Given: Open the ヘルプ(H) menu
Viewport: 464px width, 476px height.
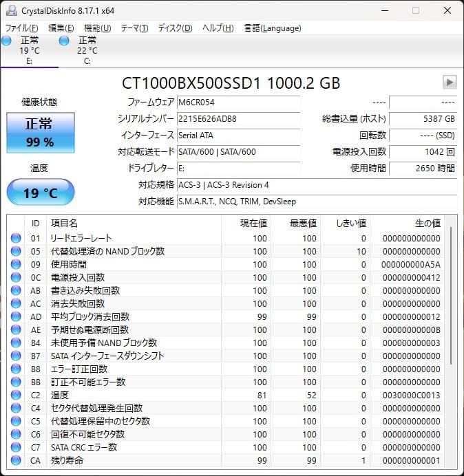Looking at the screenshot, I should tap(218, 28).
